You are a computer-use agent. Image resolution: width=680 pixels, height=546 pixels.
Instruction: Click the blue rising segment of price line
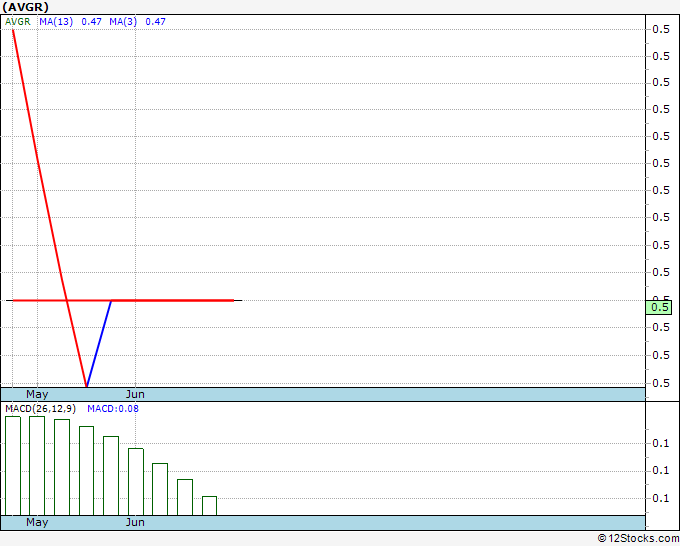pos(99,343)
